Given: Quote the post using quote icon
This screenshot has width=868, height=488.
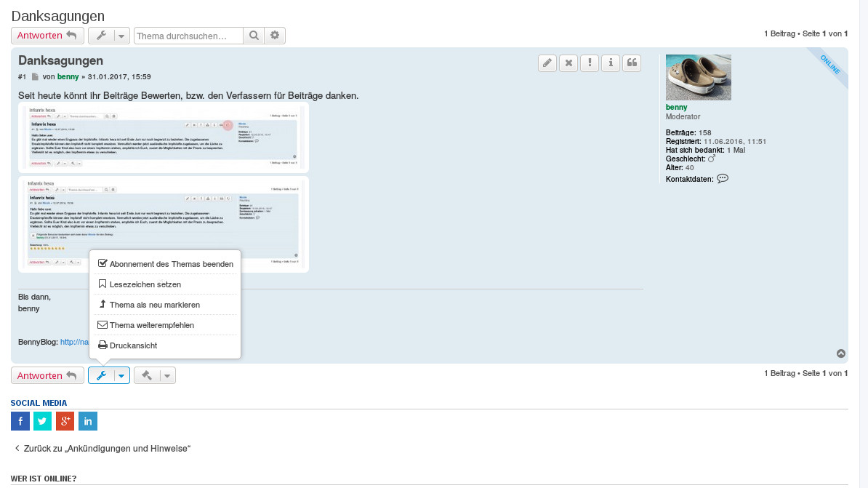Looking at the screenshot, I should [632, 63].
